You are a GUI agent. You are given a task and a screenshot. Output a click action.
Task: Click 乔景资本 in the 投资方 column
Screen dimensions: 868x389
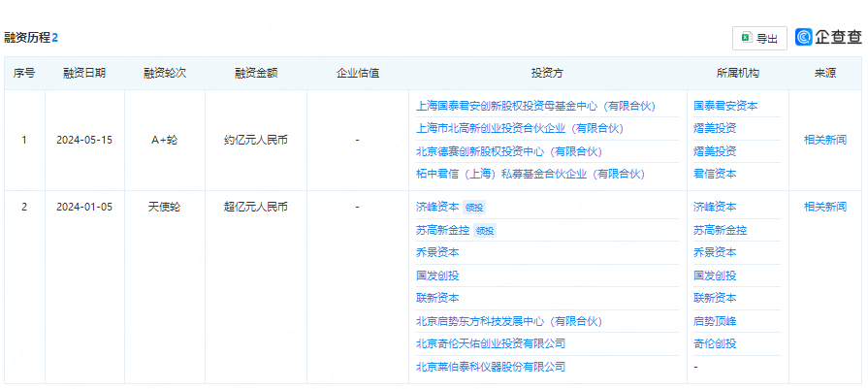tap(437, 252)
